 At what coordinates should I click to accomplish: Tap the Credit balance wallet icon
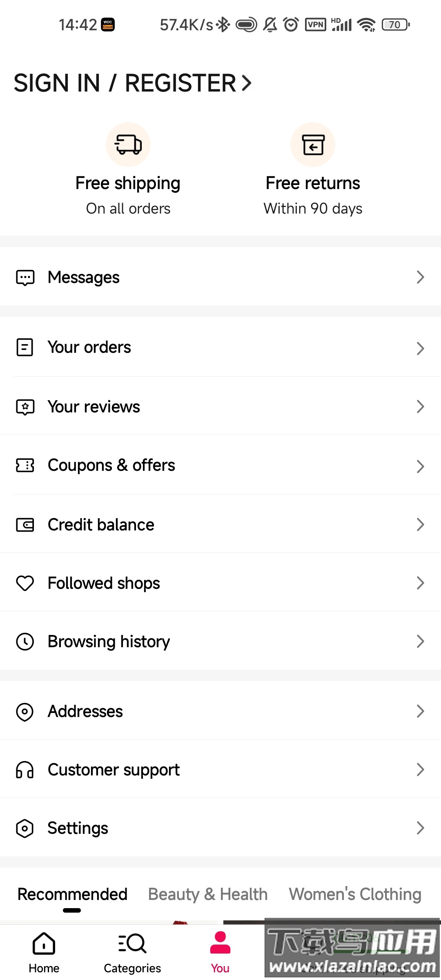25,525
